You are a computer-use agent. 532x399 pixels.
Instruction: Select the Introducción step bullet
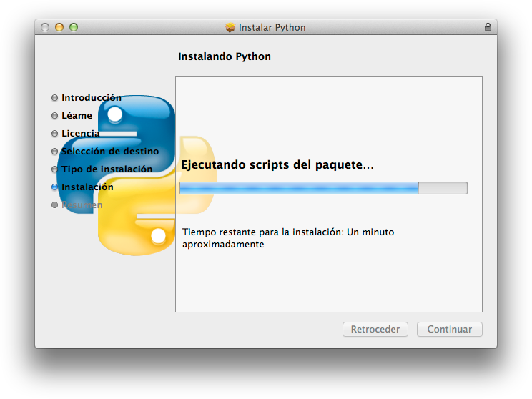[54, 98]
